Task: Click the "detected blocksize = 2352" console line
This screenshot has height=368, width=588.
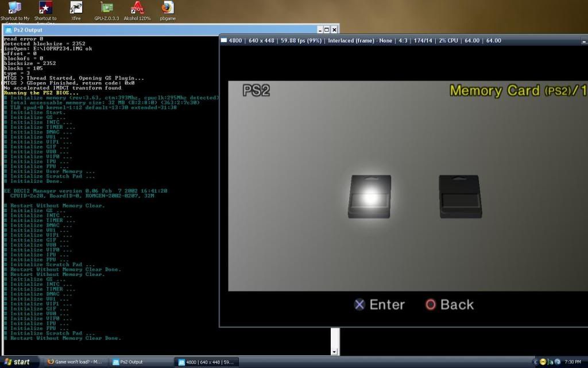Action: pyautogui.click(x=45, y=44)
